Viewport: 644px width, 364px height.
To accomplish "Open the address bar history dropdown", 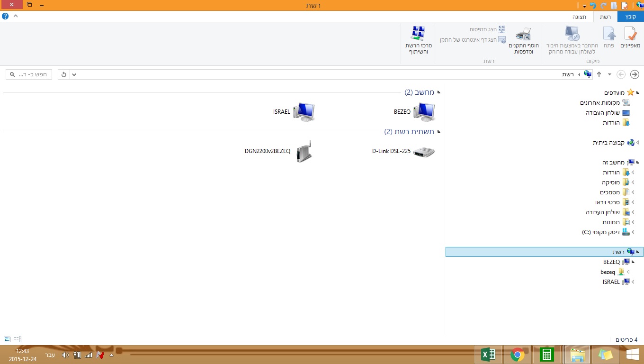I will click(x=74, y=74).
